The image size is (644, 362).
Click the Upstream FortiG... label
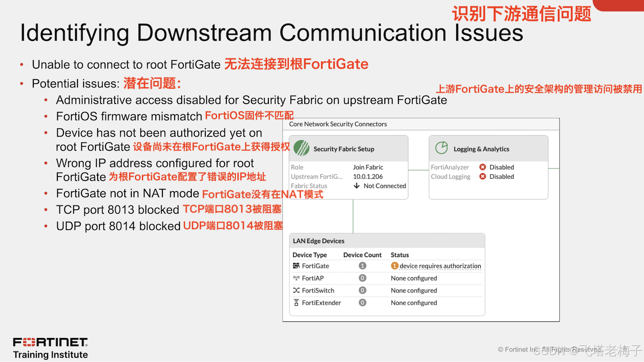[x=317, y=177]
